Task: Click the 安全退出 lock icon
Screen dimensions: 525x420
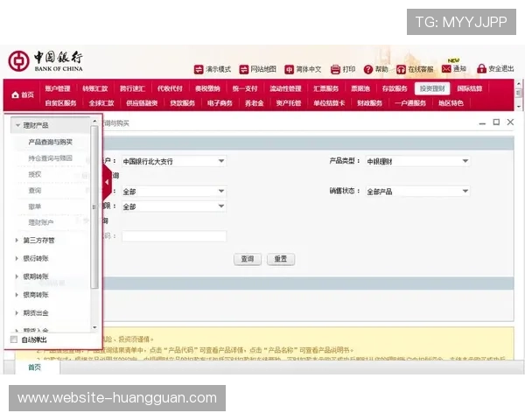Action: click(x=481, y=68)
